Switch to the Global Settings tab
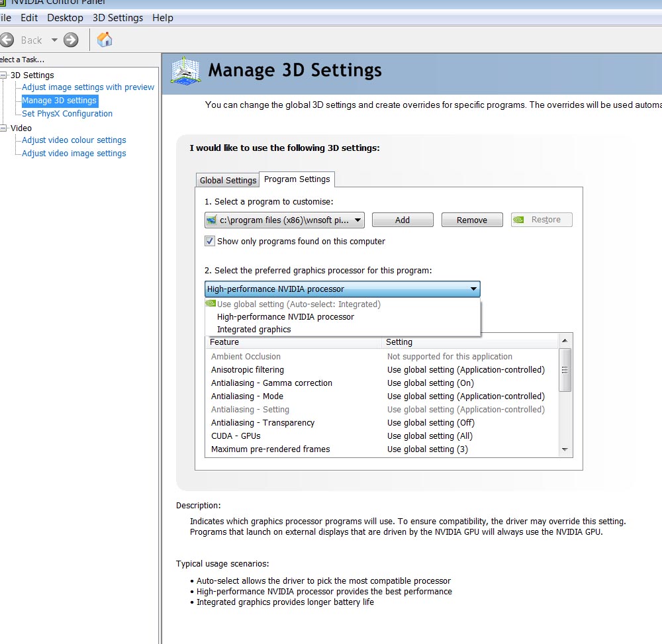The image size is (662, 644). (x=228, y=180)
